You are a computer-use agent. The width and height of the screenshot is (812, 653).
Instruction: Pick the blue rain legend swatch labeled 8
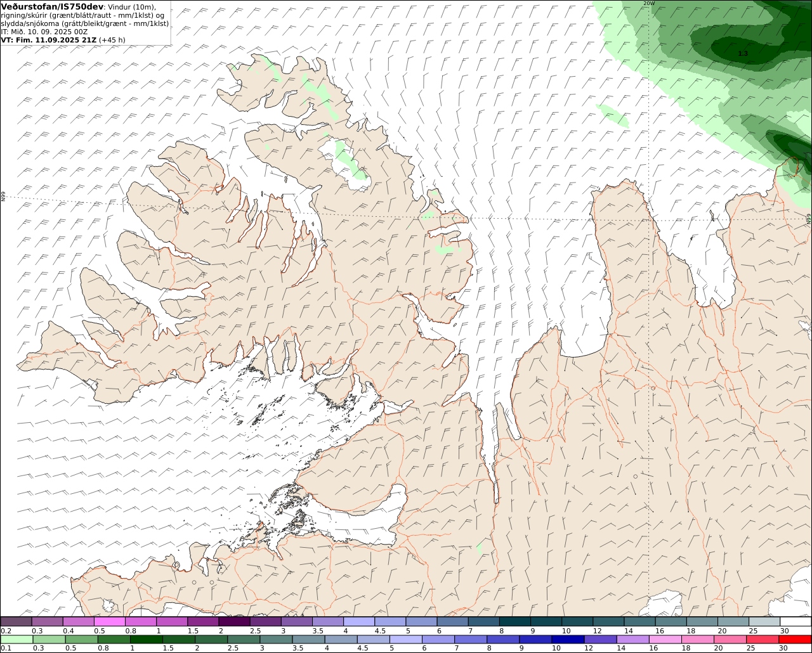[x=503, y=639]
